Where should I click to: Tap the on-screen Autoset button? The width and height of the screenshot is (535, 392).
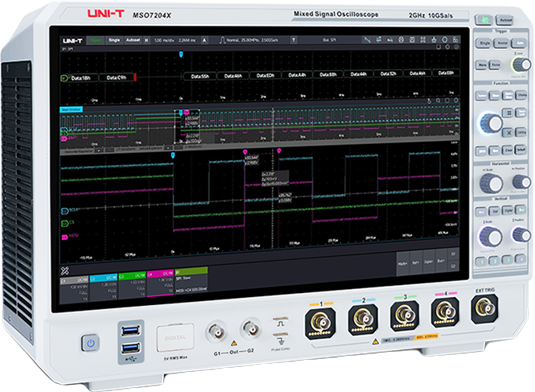(x=133, y=40)
